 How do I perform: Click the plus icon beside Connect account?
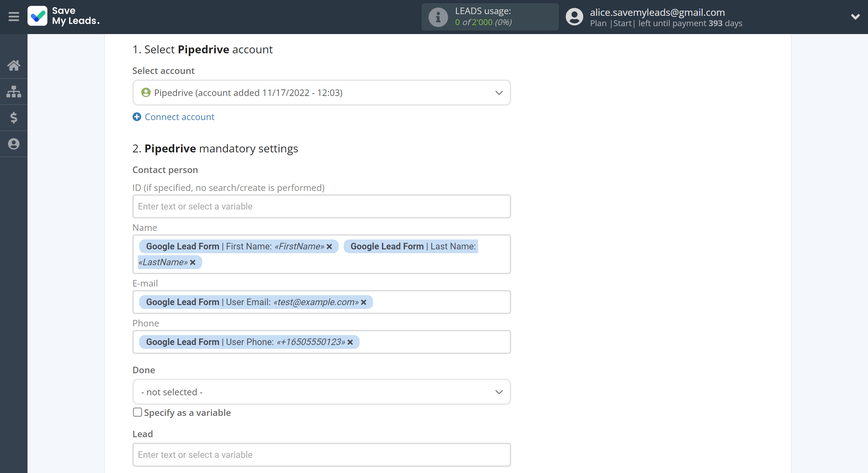point(137,117)
